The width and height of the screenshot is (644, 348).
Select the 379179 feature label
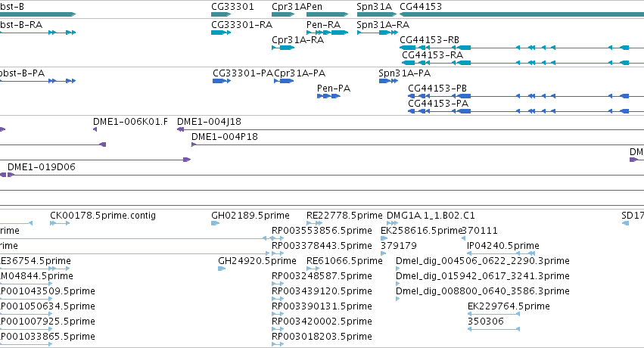(398, 246)
